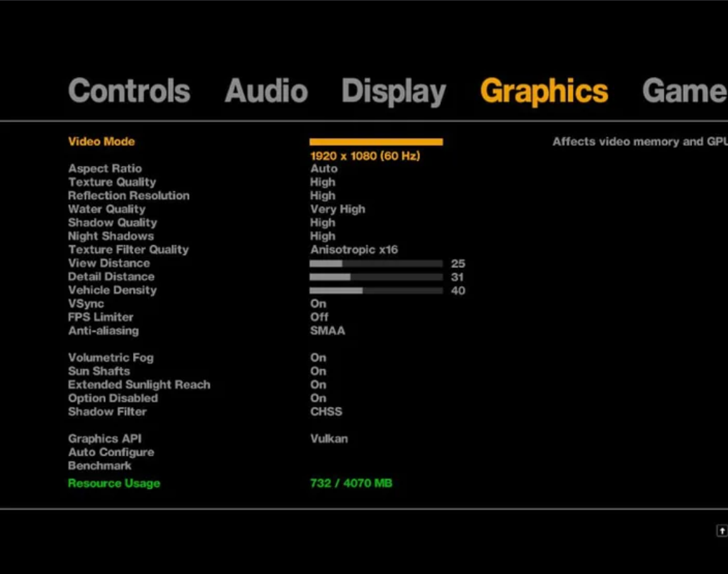Switch to the Controls tab

[129, 90]
